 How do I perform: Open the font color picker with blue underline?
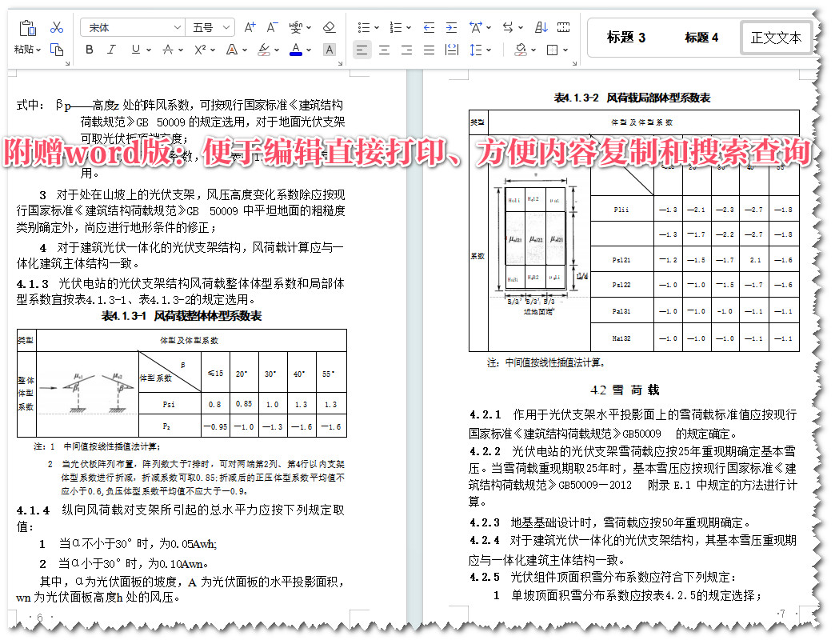pos(294,49)
